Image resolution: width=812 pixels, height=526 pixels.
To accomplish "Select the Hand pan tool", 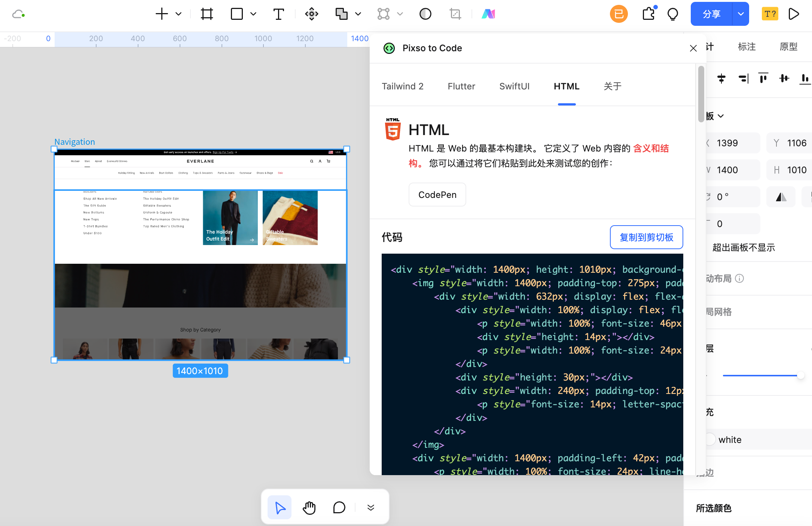I will 309,508.
